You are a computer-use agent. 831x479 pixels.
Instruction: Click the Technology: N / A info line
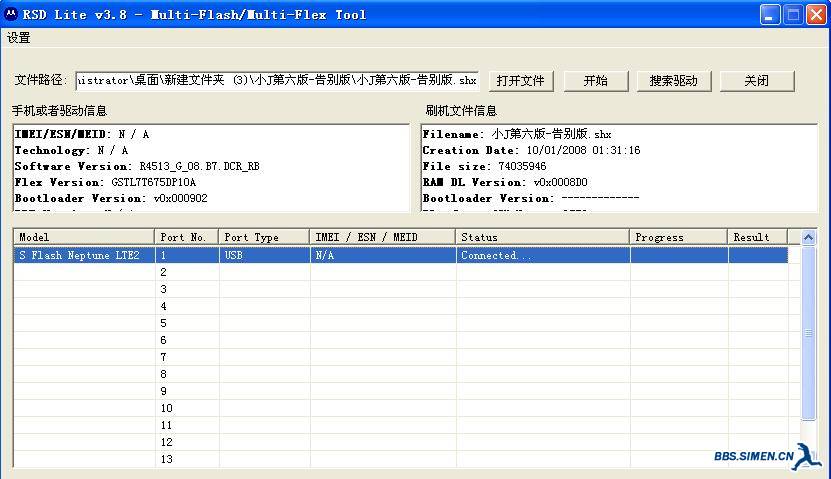pyautogui.click(x=72, y=150)
